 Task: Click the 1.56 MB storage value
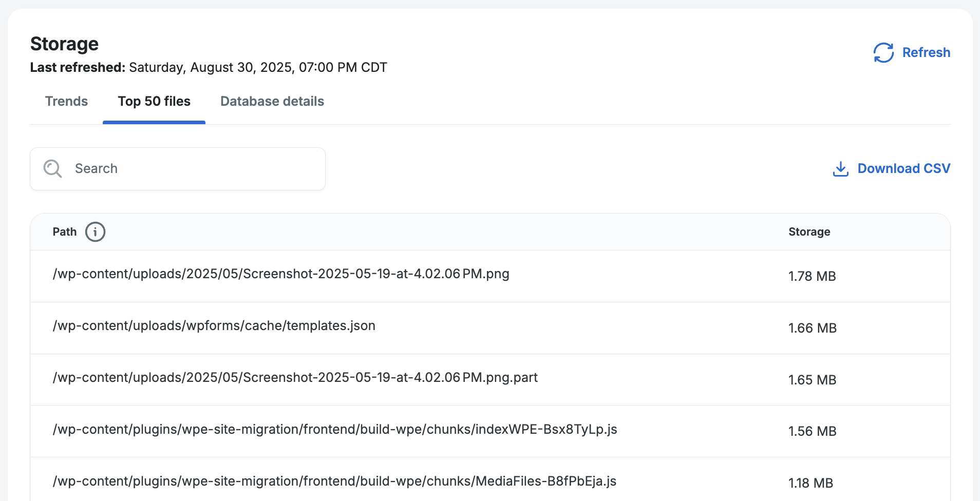(x=812, y=432)
